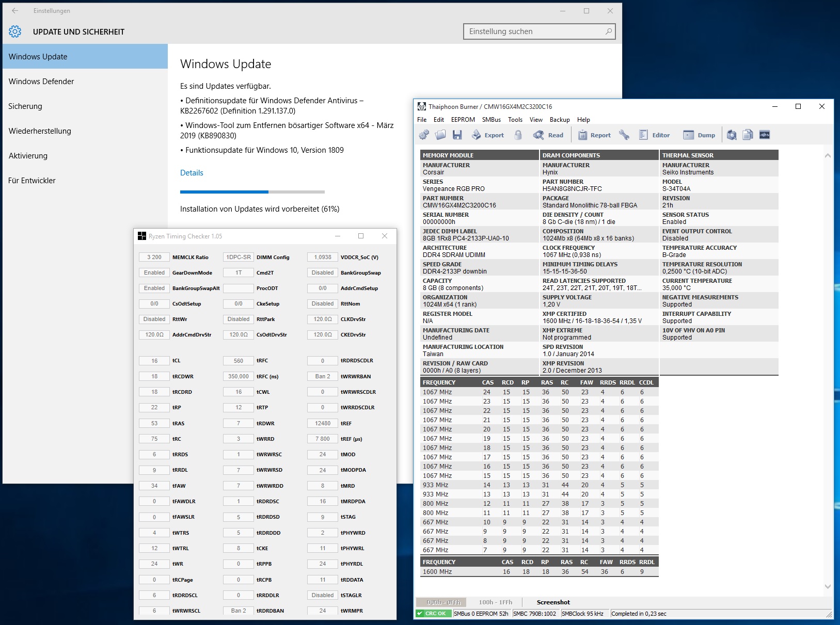Select the Screenshot tab in Thaiphoon Burner
840x625 pixels.
(553, 602)
